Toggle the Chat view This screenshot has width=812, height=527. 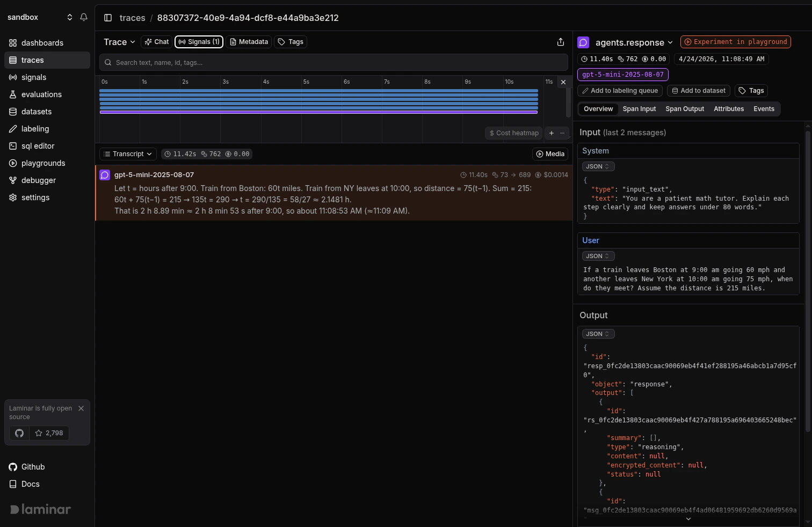tap(156, 41)
